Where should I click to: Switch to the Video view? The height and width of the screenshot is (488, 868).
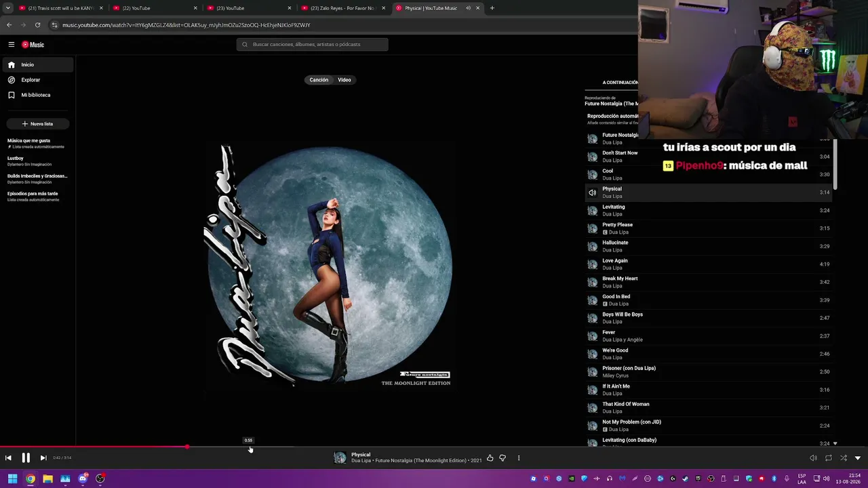tap(344, 80)
